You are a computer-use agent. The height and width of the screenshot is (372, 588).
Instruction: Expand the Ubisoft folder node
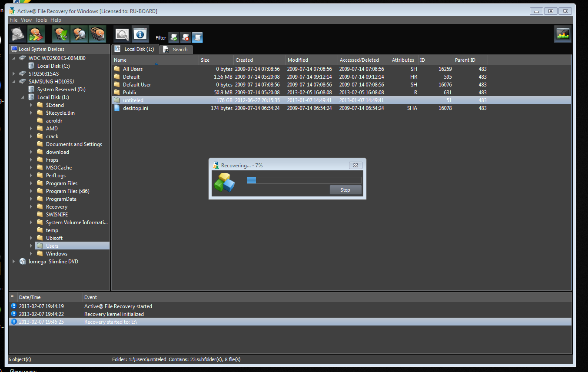point(31,238)
